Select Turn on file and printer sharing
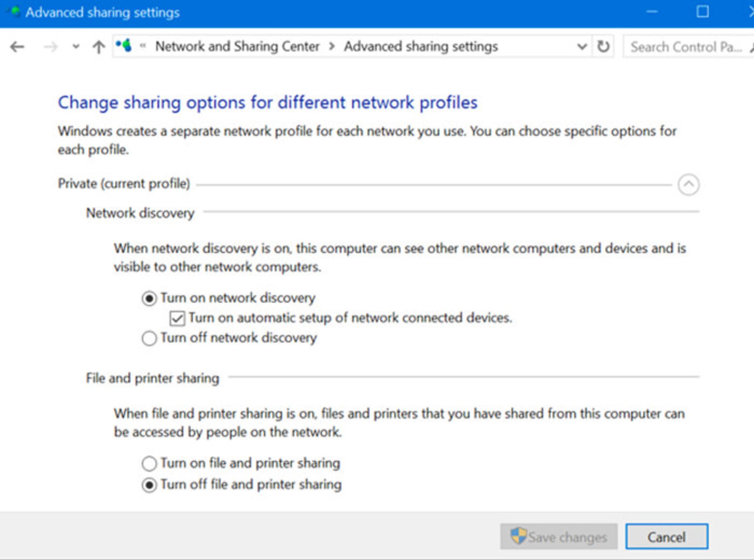The image size is (754, 560). click(149, 464)
